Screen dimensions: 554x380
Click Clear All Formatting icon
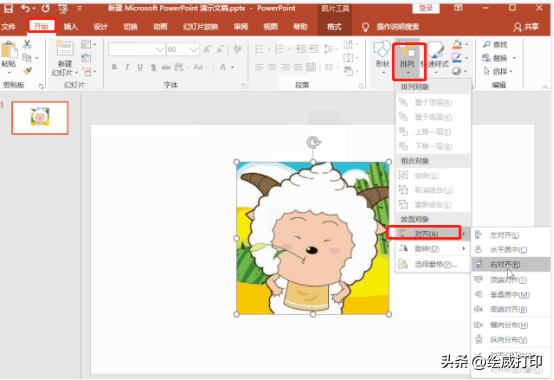(238, 49)
